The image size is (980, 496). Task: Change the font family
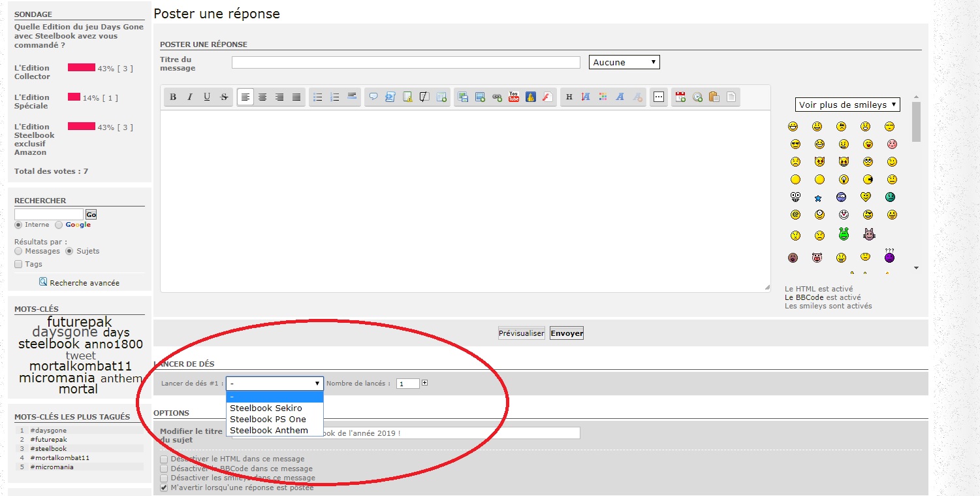coord(620,97)
